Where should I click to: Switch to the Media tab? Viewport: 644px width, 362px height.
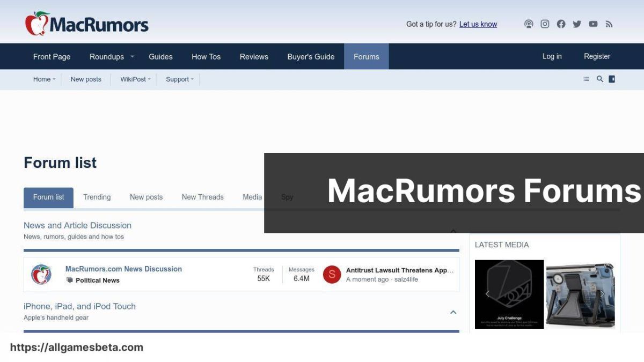click(x=252, y=197)
